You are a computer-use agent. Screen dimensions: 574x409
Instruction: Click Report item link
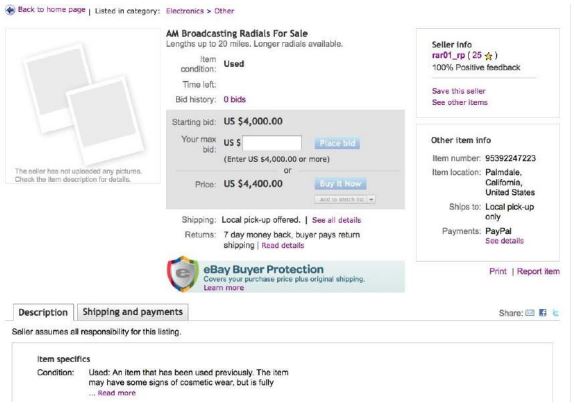[x=538, y=271]
